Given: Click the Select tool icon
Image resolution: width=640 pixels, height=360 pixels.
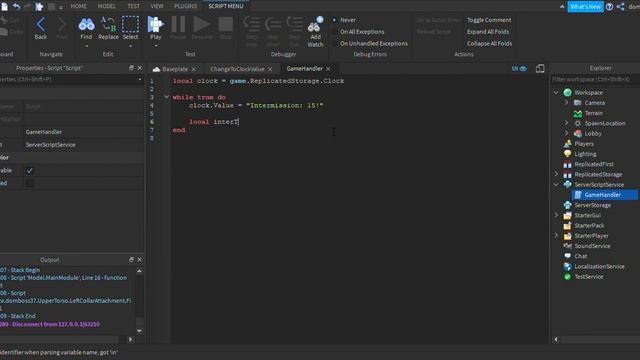Looking at the screenshot, I should click(x=130, y=24).
